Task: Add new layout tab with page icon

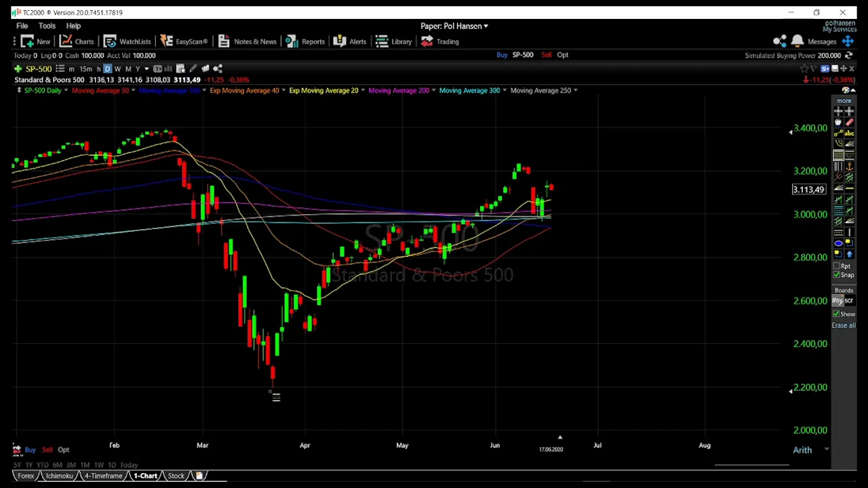Action: pyautogui.click(x=199, y=476)
